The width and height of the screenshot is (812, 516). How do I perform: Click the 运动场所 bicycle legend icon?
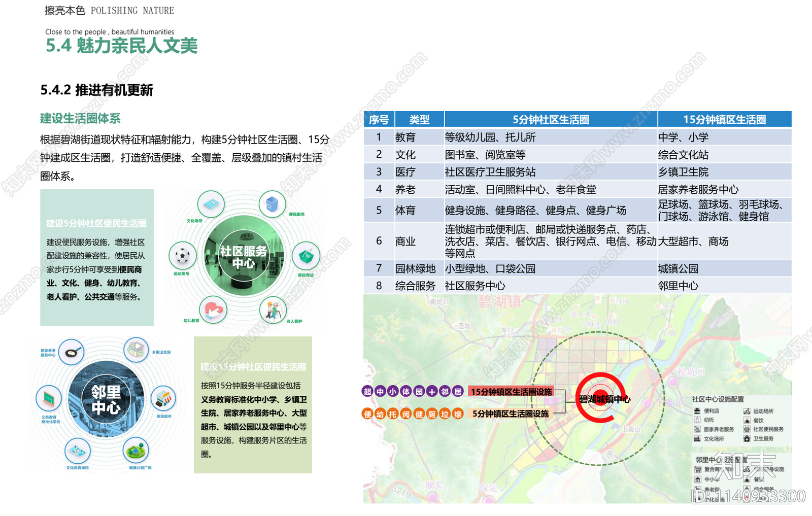pyautogui.click(x=747, y=411)
